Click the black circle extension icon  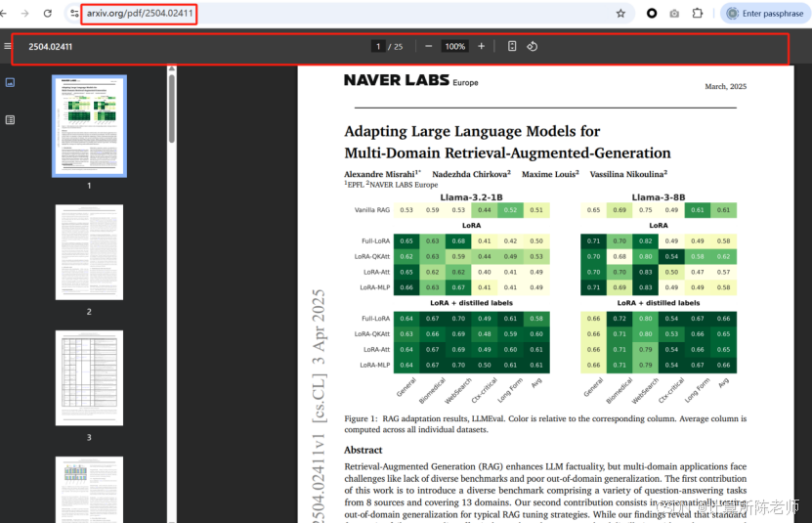coord(652,14)
